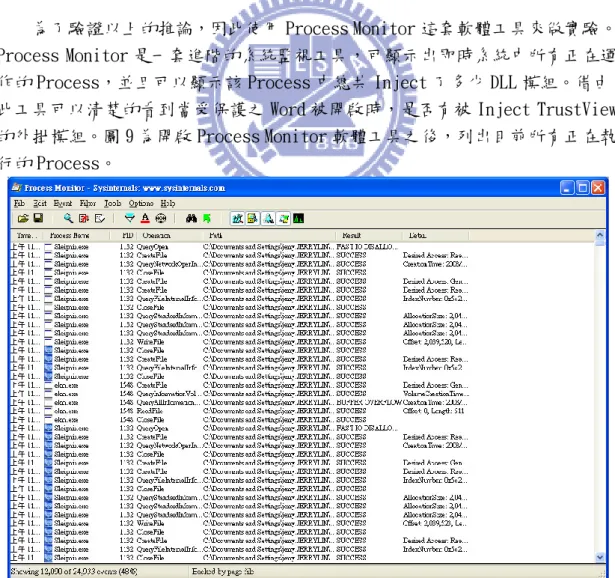Click the 'Backed by page file' status text

point(222,572)
